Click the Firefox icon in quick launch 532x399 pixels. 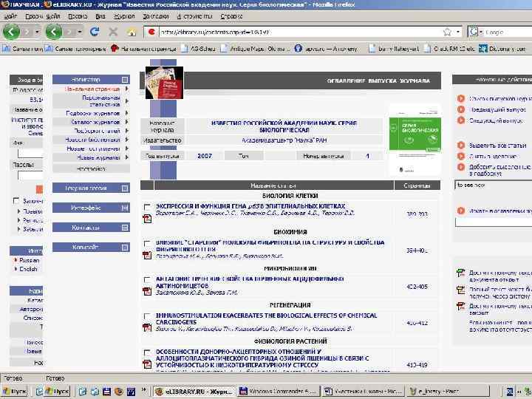click(119, 391)
